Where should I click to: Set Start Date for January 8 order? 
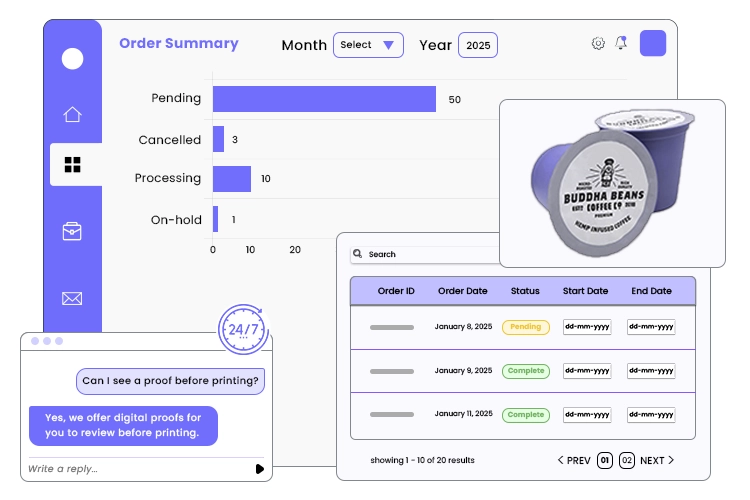point(587,327)
